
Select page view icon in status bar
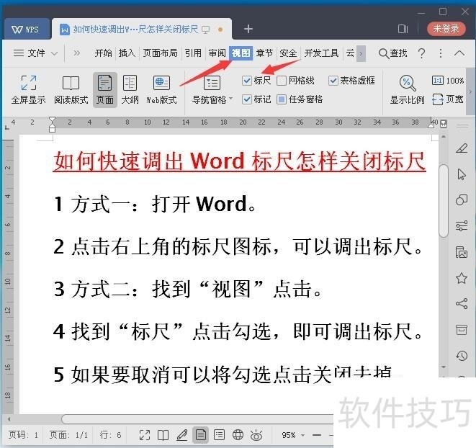point(200,435)
